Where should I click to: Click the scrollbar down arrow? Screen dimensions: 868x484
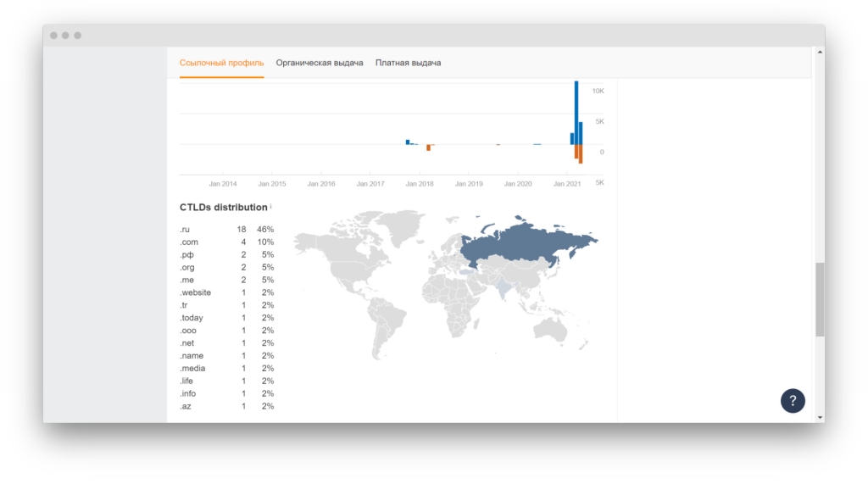tap(819, 417)
